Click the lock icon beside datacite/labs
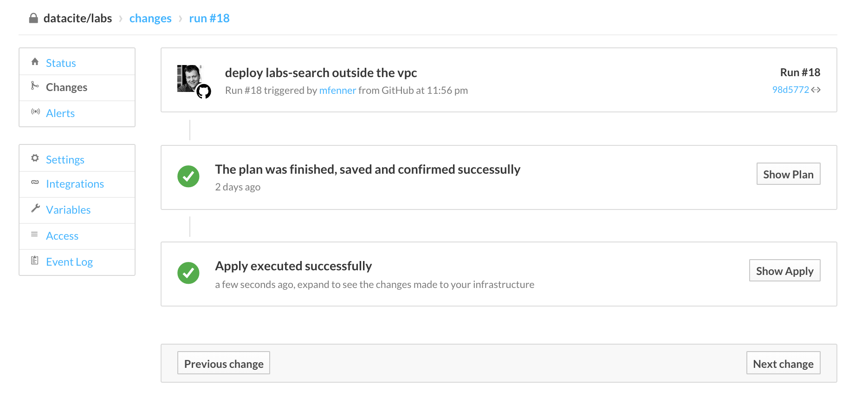This screenshot has width=868, height=405. 33,18
